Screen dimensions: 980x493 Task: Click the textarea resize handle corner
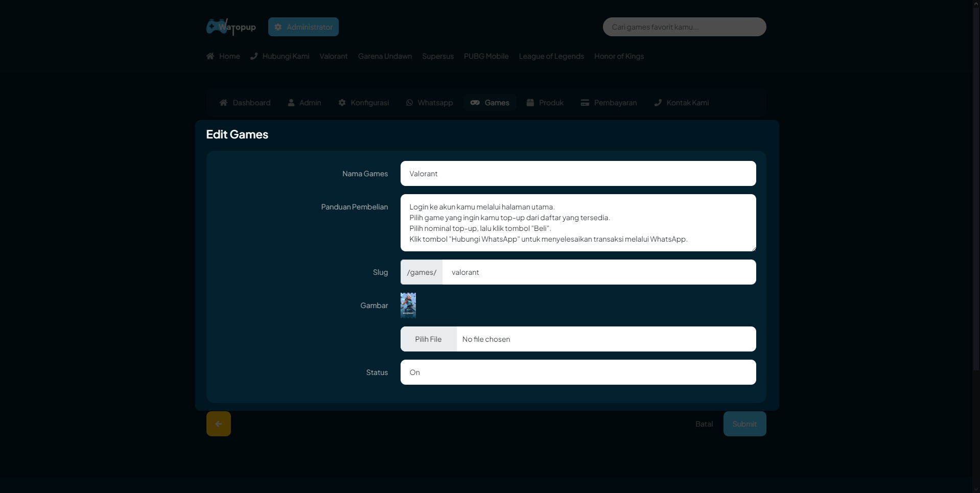click(753, 248)
